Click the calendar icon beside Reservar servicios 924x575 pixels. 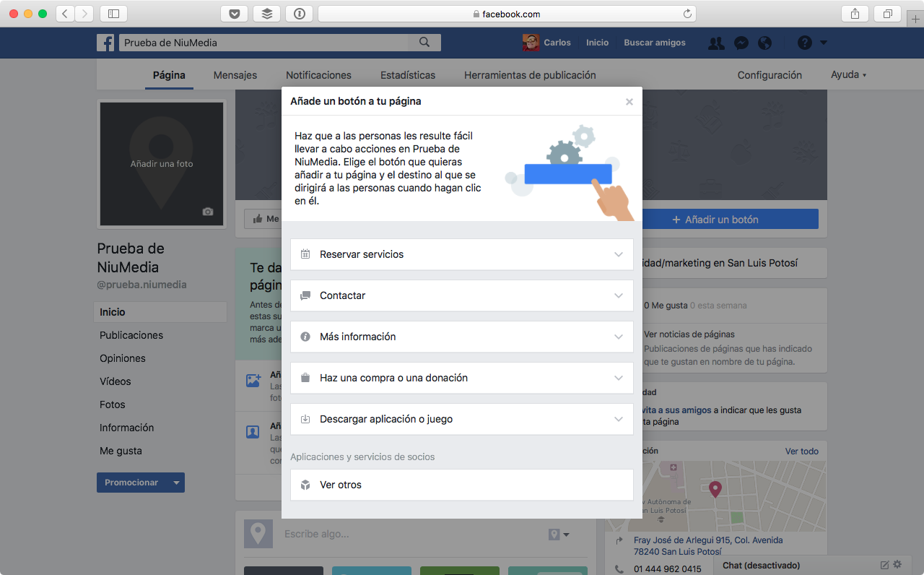[x=305, y=254]
